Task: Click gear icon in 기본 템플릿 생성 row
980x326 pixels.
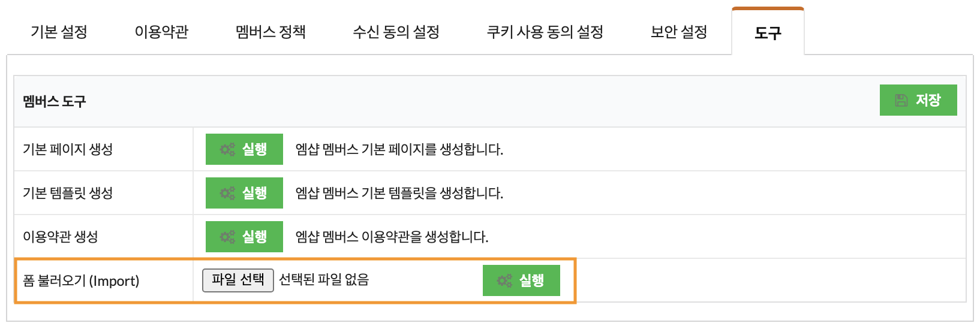Action: (227, 193)
